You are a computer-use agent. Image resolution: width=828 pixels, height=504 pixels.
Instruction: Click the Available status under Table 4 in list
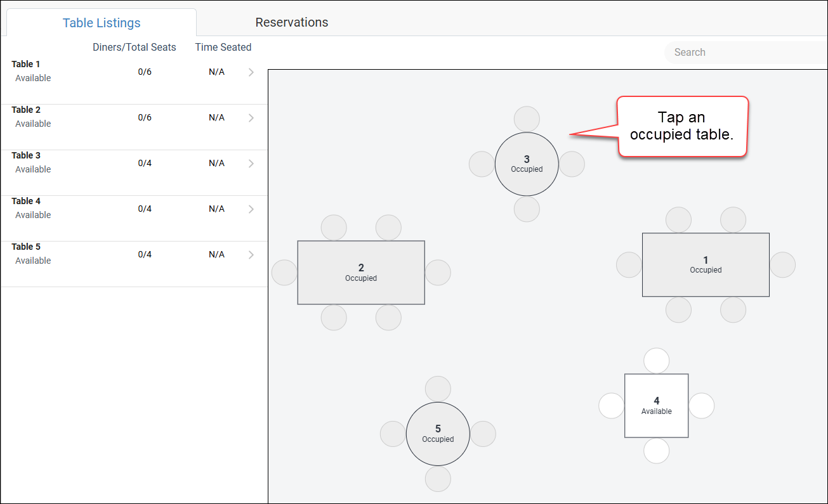pos(33,215)
